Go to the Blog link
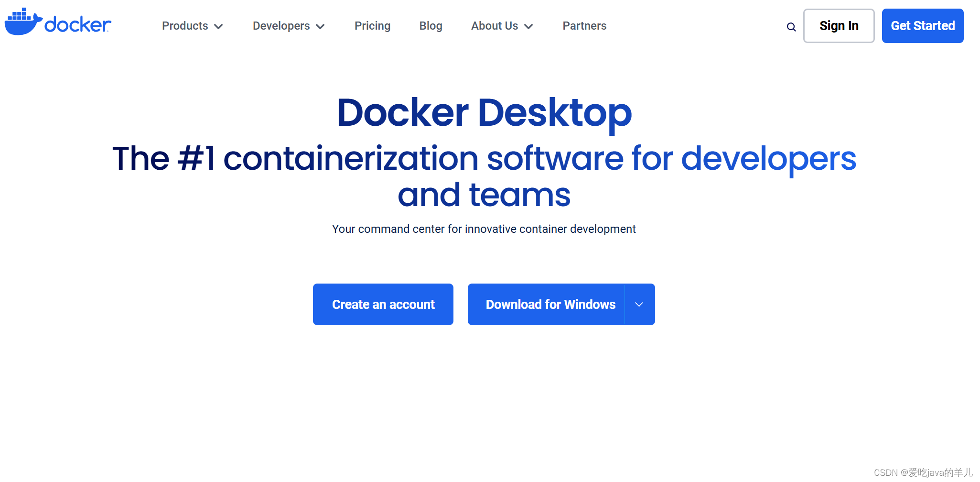This screenshot has height=482, width=980. [431, 26]
